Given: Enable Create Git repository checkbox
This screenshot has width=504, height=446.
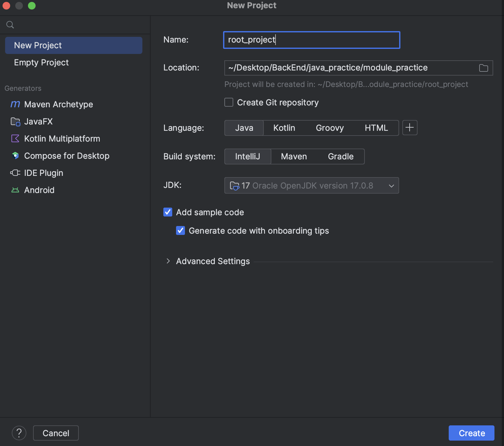Looking at the screenshot, I should [x=229, y=102].
